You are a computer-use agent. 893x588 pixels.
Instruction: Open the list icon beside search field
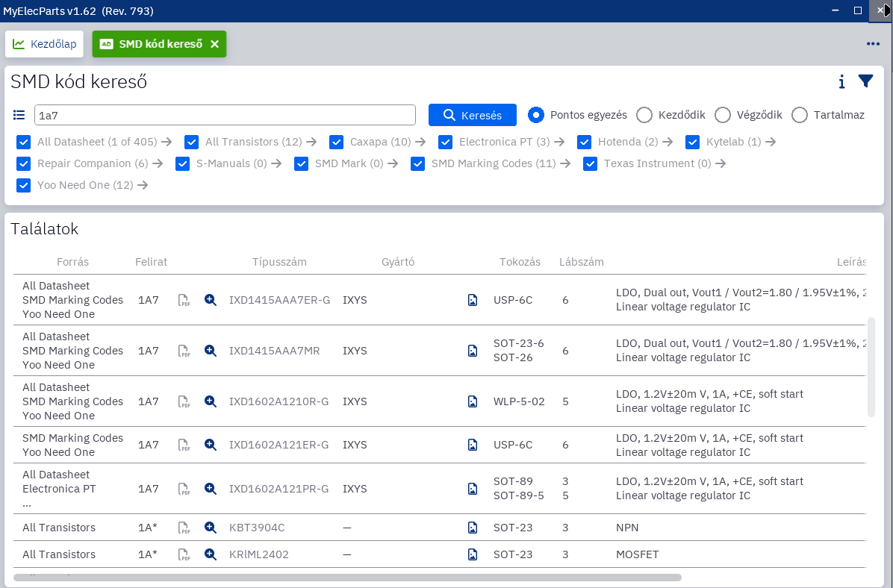[x=19, y=115]
